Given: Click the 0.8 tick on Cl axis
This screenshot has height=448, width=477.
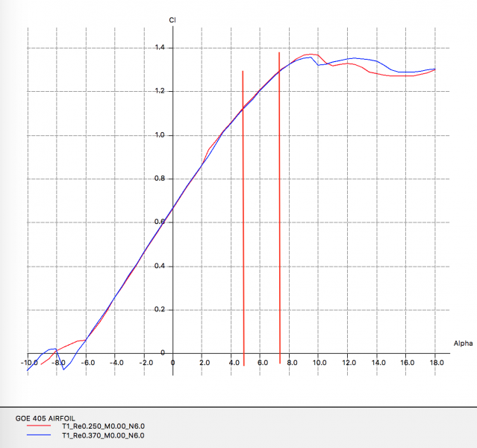Looking at the screenshot, I should tap(160, 179).
